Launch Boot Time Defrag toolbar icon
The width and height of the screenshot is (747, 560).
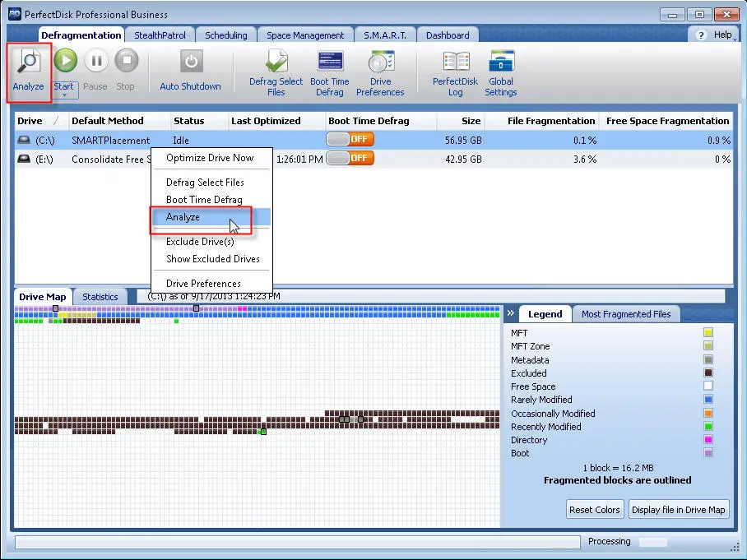[x=330, y=62]
